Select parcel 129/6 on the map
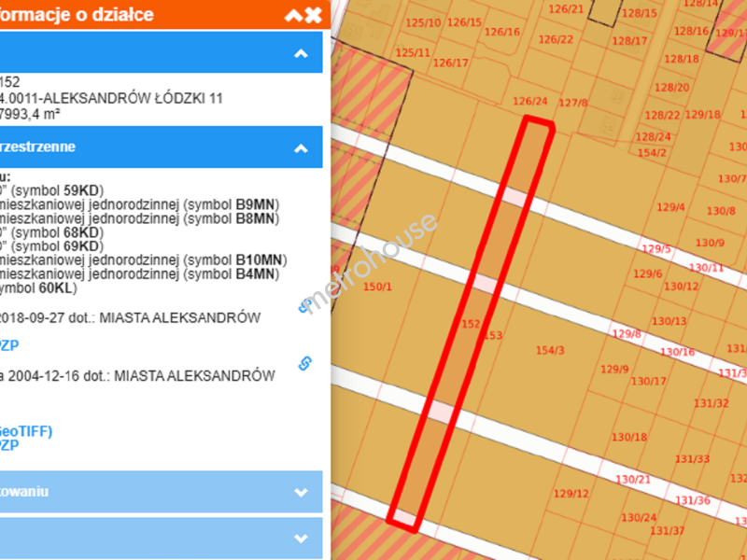 click(x=647, y=273)
